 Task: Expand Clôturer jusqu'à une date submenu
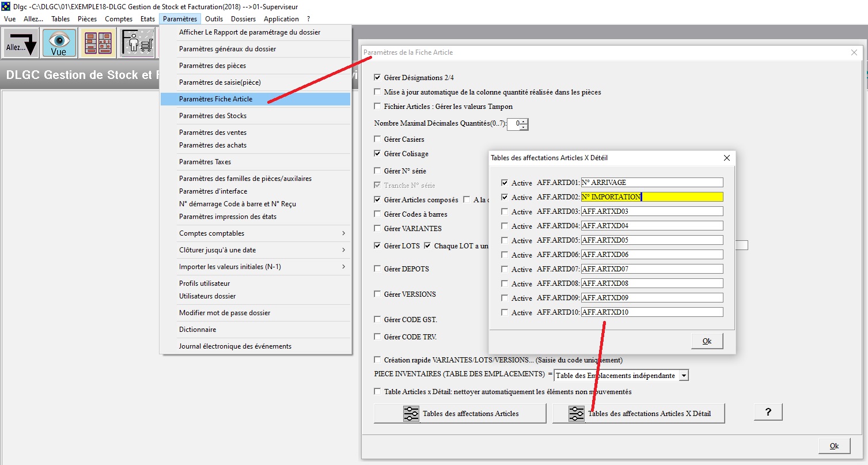256,250
